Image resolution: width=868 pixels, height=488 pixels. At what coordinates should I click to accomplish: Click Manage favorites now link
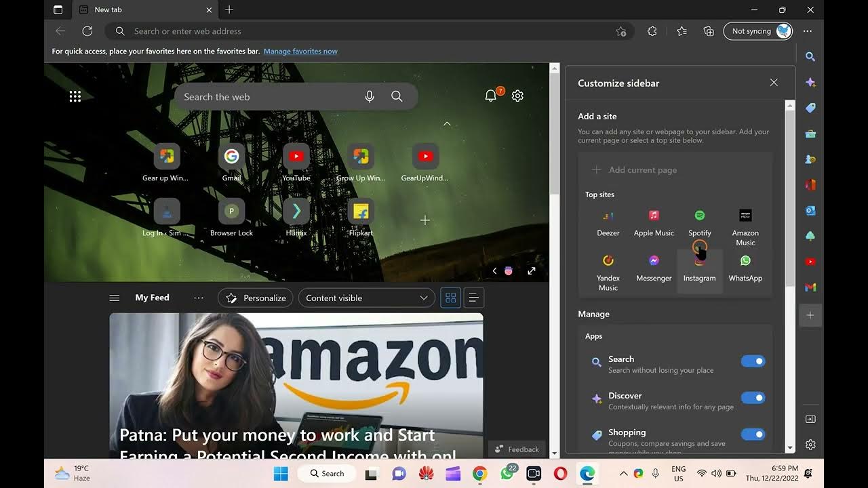[x=300, y=52]
